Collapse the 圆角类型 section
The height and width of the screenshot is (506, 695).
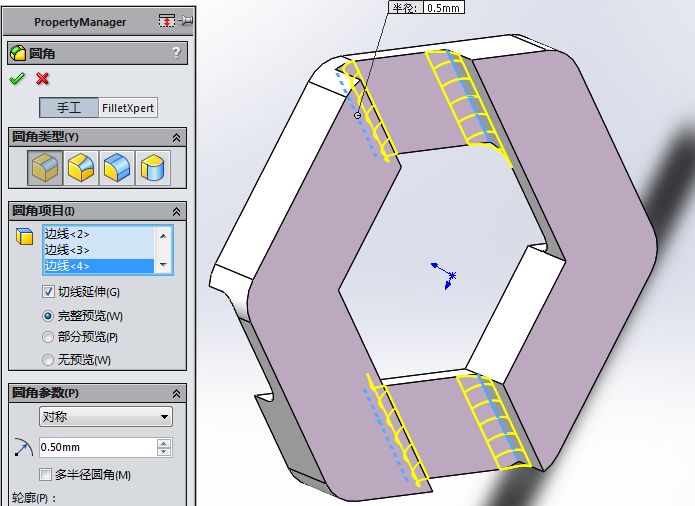[176, 138]
